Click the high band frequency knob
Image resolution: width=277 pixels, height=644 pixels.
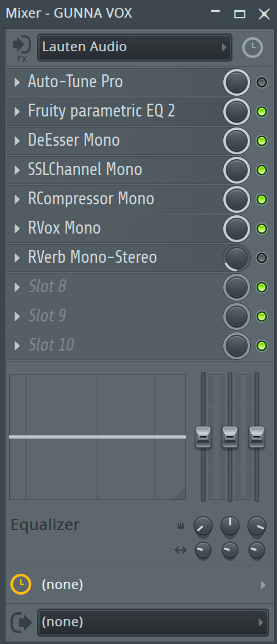(257, 526)
